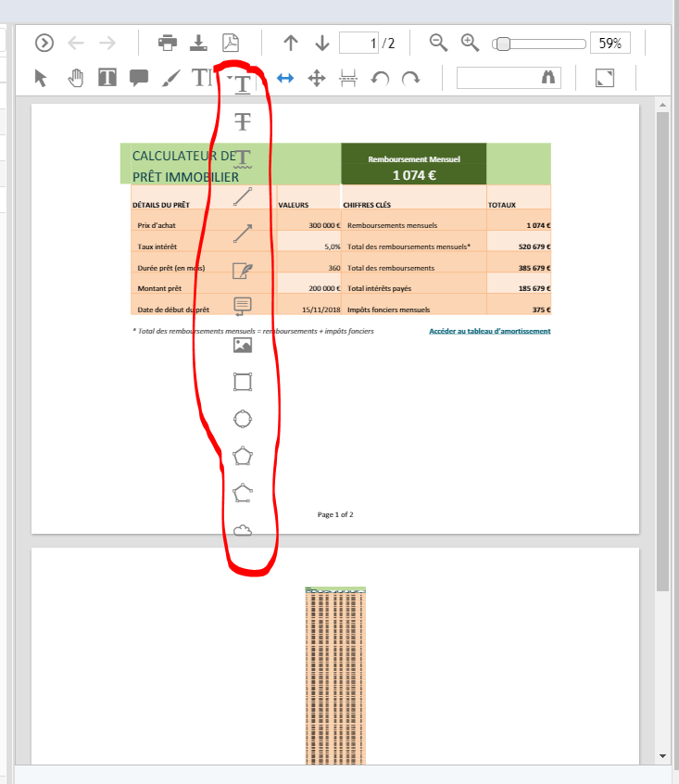The image size is (679, 784).
Task: Select the ellipse shape tool
Action: tap(243, 419)
